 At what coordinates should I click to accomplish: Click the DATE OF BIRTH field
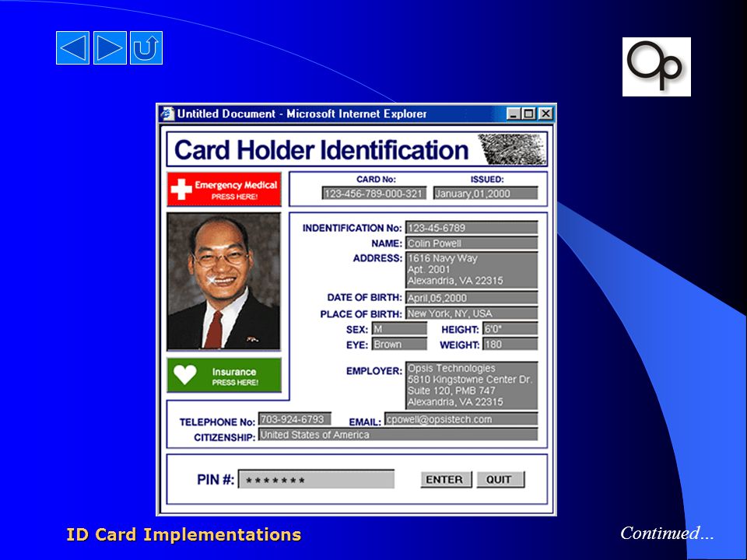coord(472,298)
